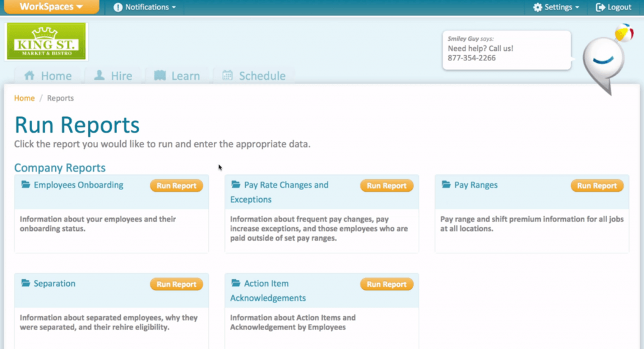Open the Action Item Acknowledgements title
The image size is (644, 349).
pyautogui.click(x=268, y=291)
